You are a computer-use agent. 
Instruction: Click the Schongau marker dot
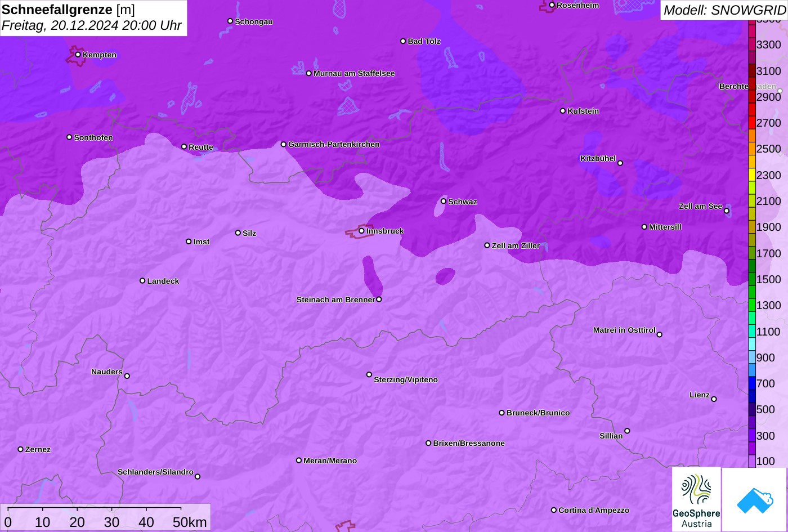click(x=230, y=21)
